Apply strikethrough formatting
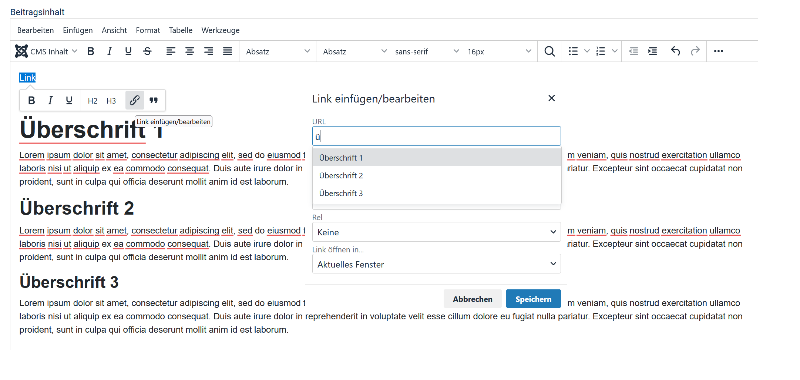Viewport: 800px width, 380px height. pyautogui.click(x=147, y=51)
